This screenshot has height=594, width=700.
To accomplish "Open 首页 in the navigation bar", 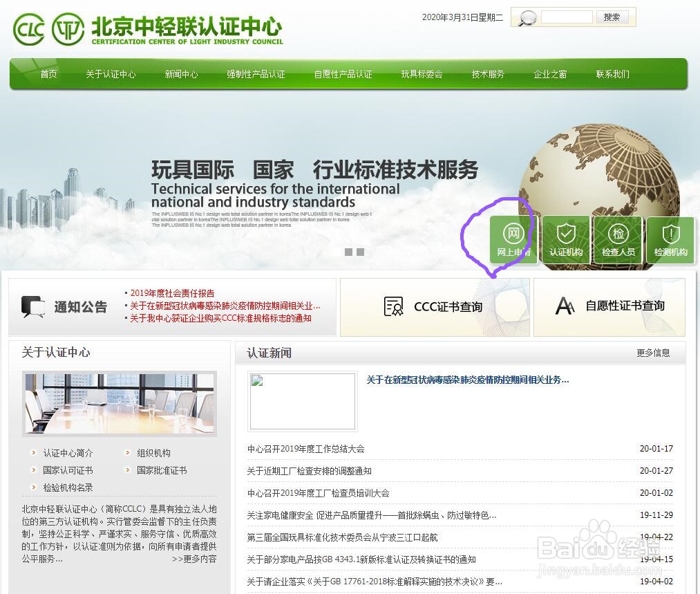I will (x=48, y=74).
